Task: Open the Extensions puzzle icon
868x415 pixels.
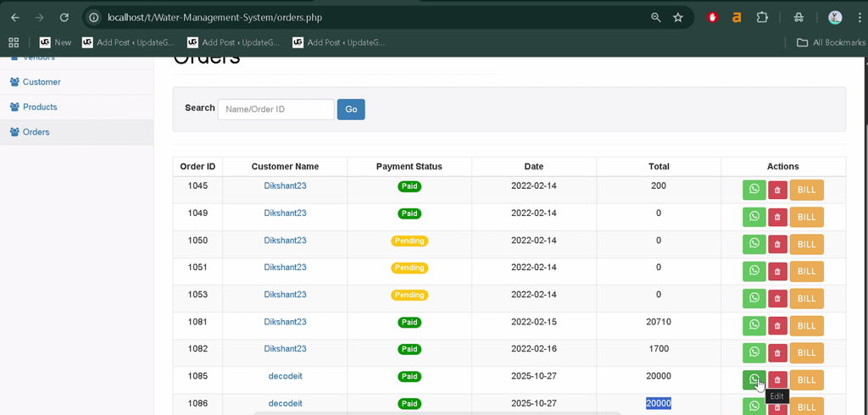Action: (x=762, y=18)
